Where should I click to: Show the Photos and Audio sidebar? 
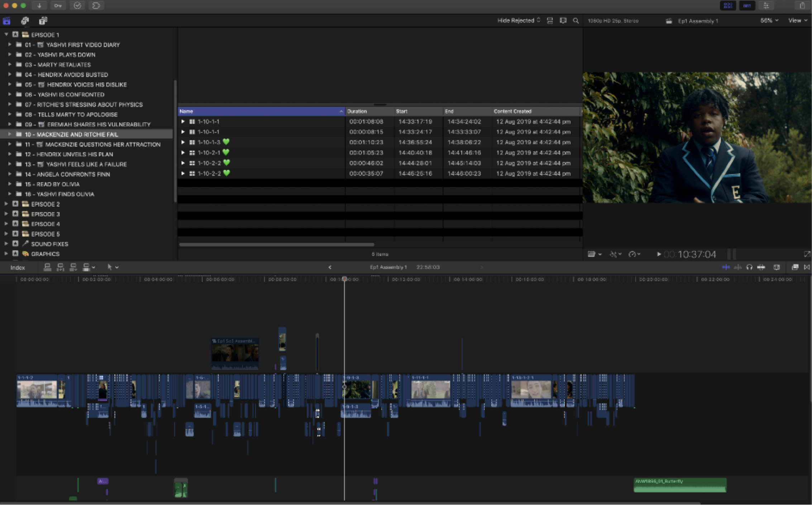[x=25, y=21]
